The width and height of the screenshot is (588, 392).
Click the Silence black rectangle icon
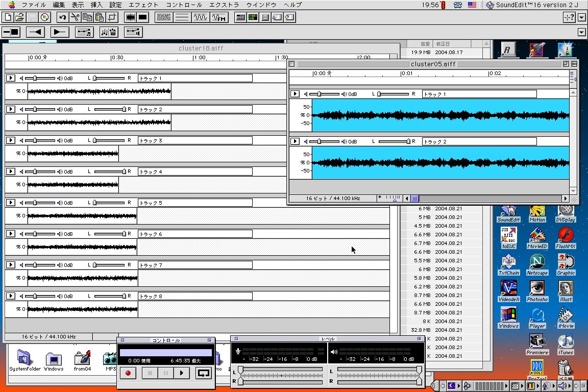click(143, 17)
